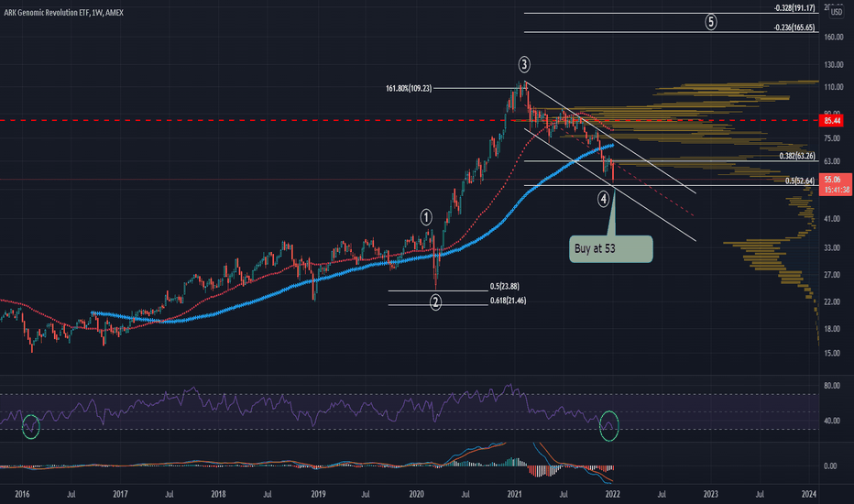The height and width of the screenshot is (504, 854).
Task: Click the 0.382(63.26) Fibonacci label
Action: pos(797,156)
